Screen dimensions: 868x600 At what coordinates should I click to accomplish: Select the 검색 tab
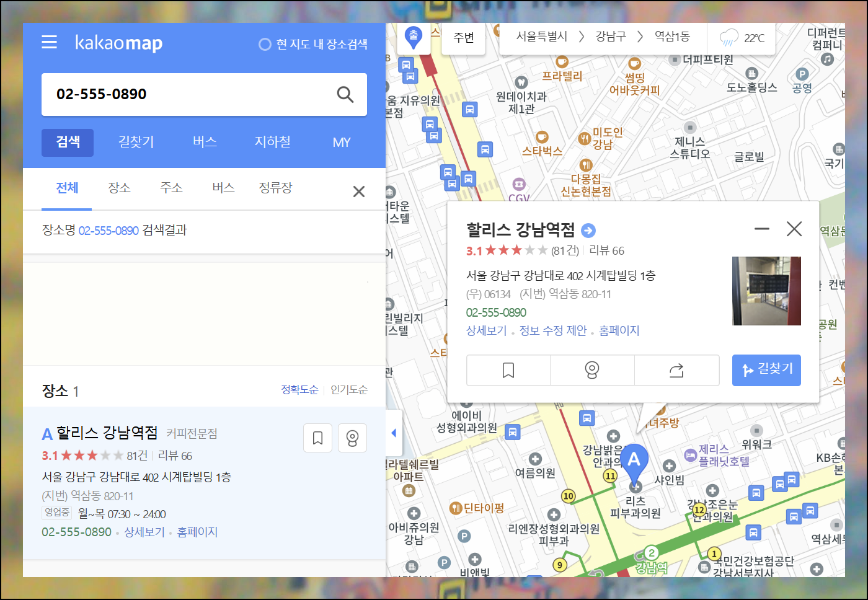click(x=68, y=142)
